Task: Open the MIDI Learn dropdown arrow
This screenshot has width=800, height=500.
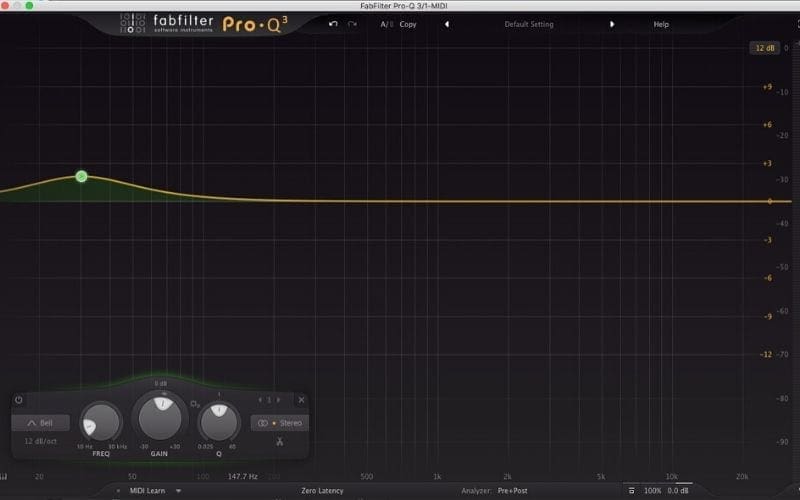Action: 179,491
